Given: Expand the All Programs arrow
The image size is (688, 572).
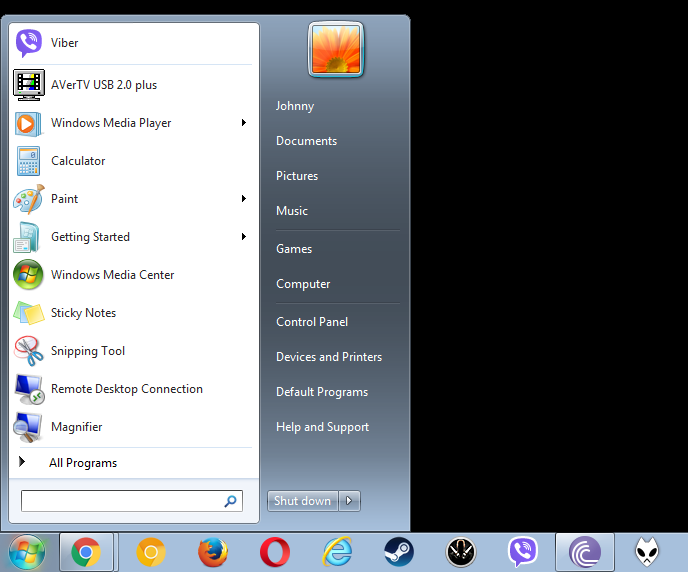Looking at the screenshot, I should 22,461.
